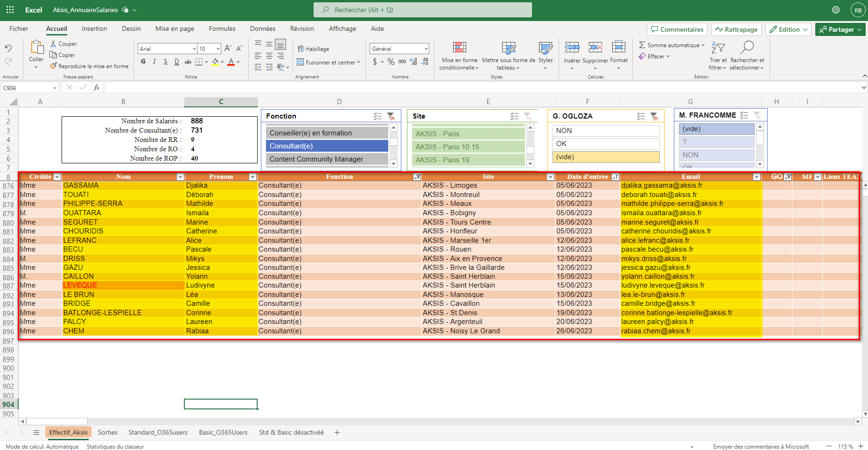This screenshot has width=868, height=450.
Task: Clear filter on Fonction slicer
Action: click(391, 116)
